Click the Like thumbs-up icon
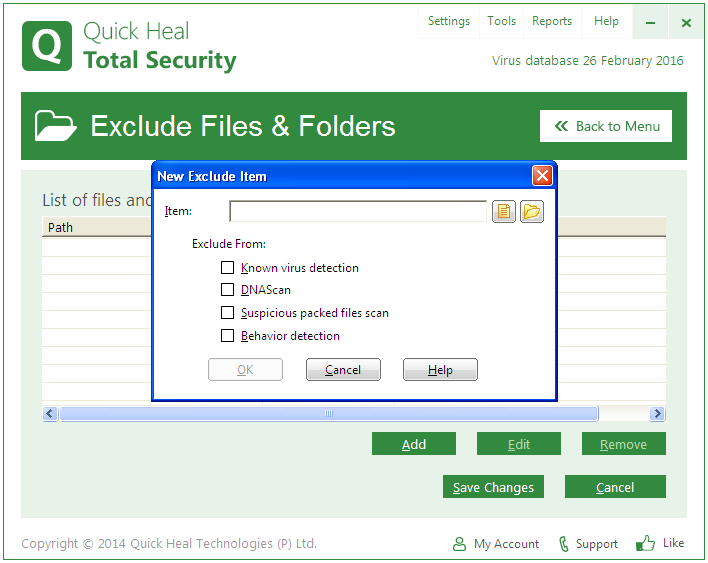The width and height of the screenshot is (708, 563). (x=646, y=543)
